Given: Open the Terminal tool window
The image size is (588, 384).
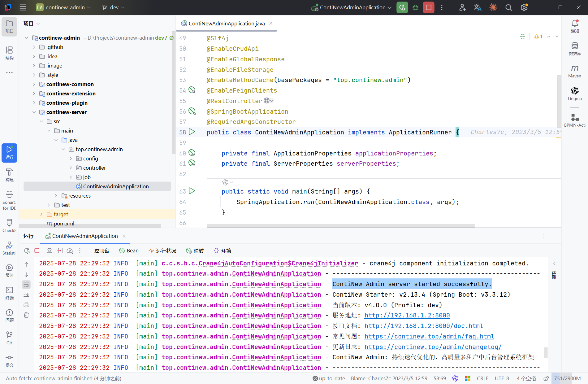Looking at the screenshot, I should point(9,293).
